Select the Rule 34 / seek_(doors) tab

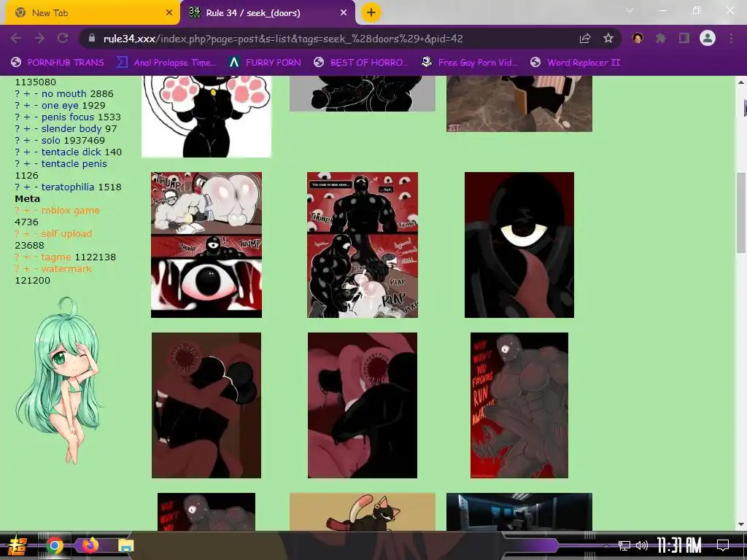click(268, 13)
